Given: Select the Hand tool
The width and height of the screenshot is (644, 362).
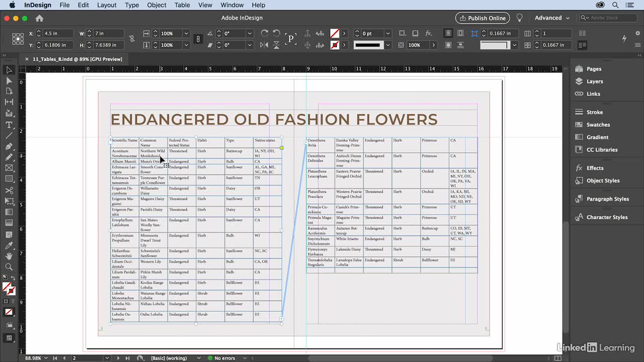Looking at the screenshot, I should tap(9, 256).
